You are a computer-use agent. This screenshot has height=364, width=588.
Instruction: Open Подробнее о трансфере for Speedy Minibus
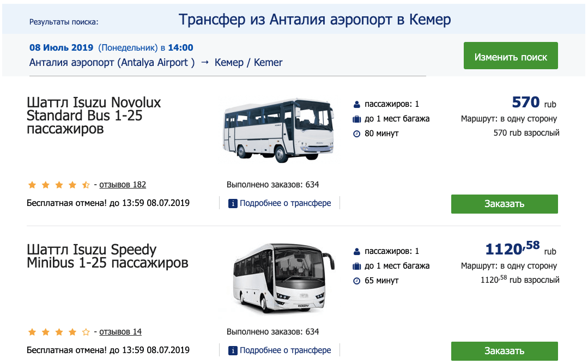[x=285, y=350]
